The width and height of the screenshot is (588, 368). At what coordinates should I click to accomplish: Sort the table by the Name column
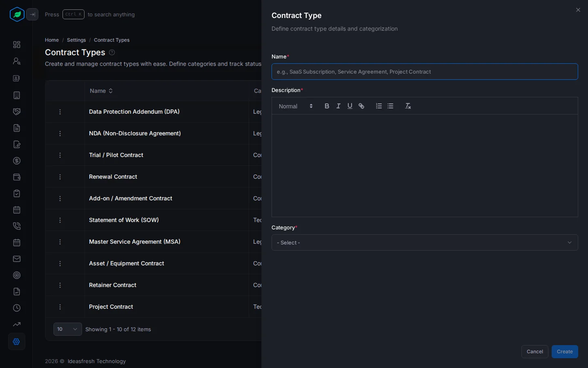(x=101, y=91)
